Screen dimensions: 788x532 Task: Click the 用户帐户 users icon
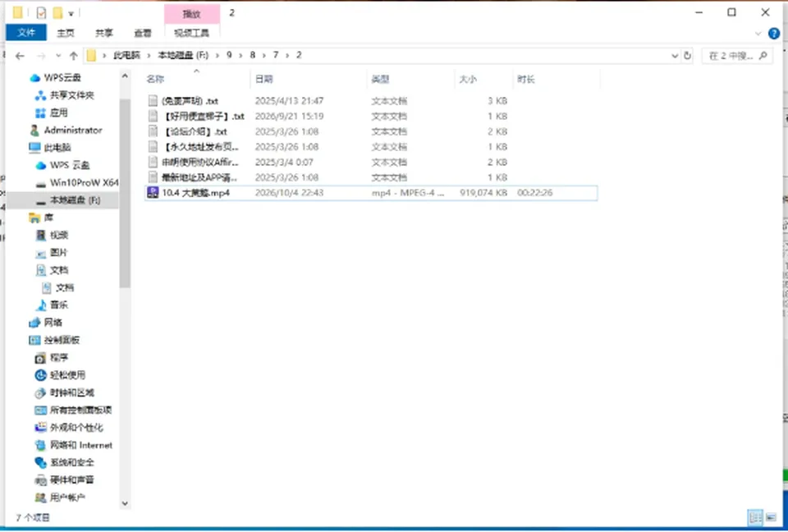(x=41, y=498)
